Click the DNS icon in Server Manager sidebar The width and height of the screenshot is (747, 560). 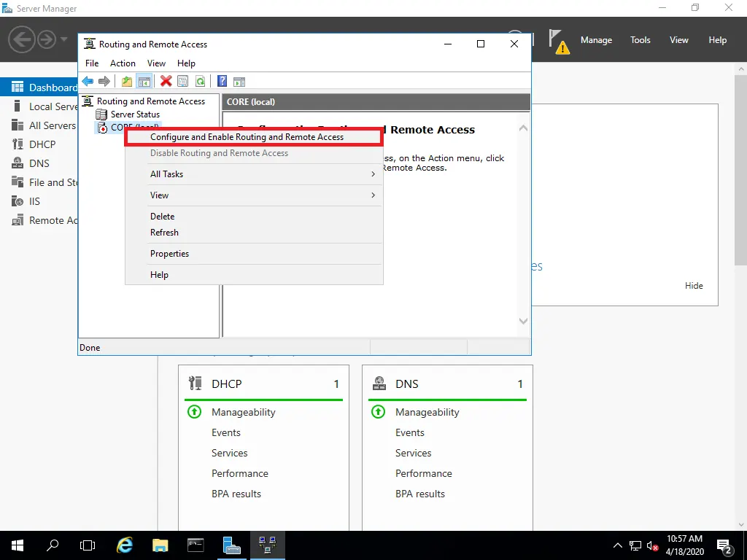18,163
